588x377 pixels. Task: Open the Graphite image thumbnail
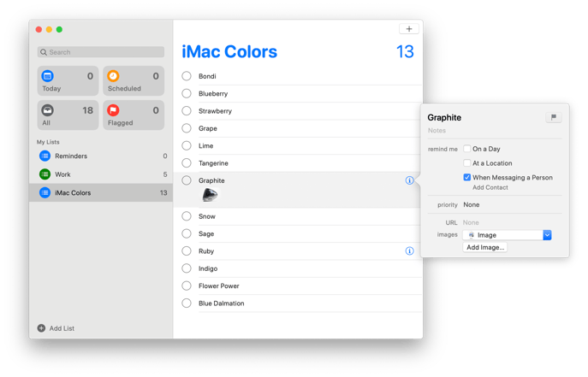coord(210,195)
